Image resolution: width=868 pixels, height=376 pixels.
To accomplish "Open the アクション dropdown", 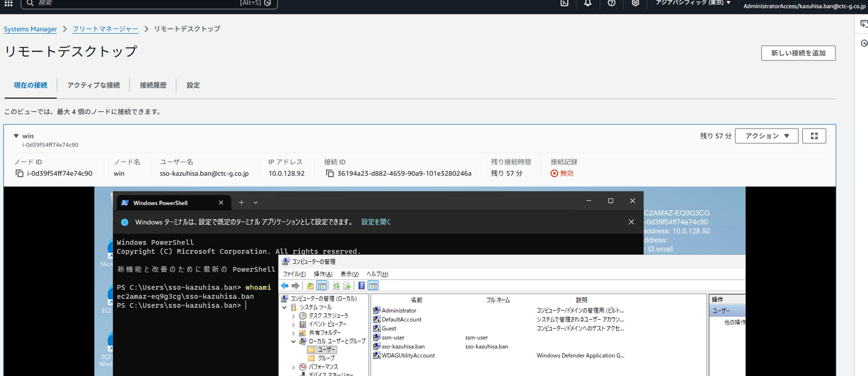I will coord(766,136).
